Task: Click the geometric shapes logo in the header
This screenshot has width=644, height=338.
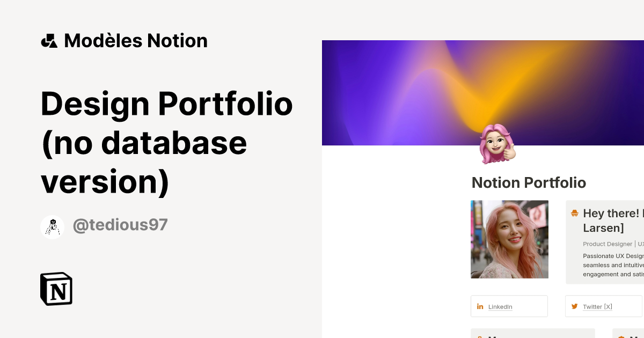Action: [49, 40]
